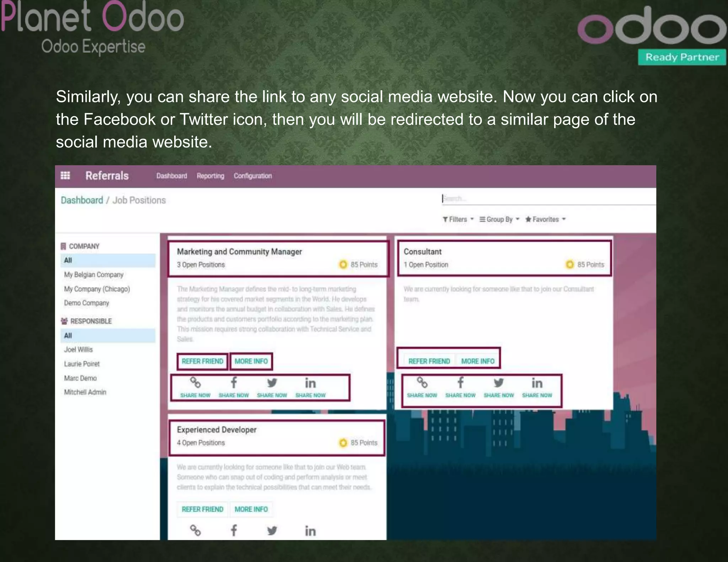Go back to Dashboard breadcrumb
Image resolution: width=728 pixels, height=562 pixels.
click(82, 200)
